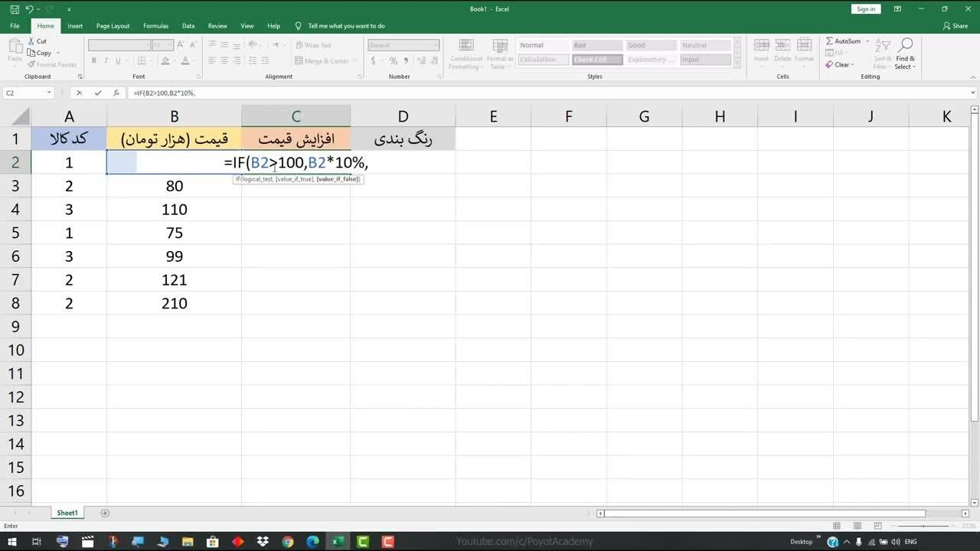Image resolution: width=980 pixels, height=551 pixels.
Task: Confirm the formula with the Enter checkmark
Action: tap(98, 93)
